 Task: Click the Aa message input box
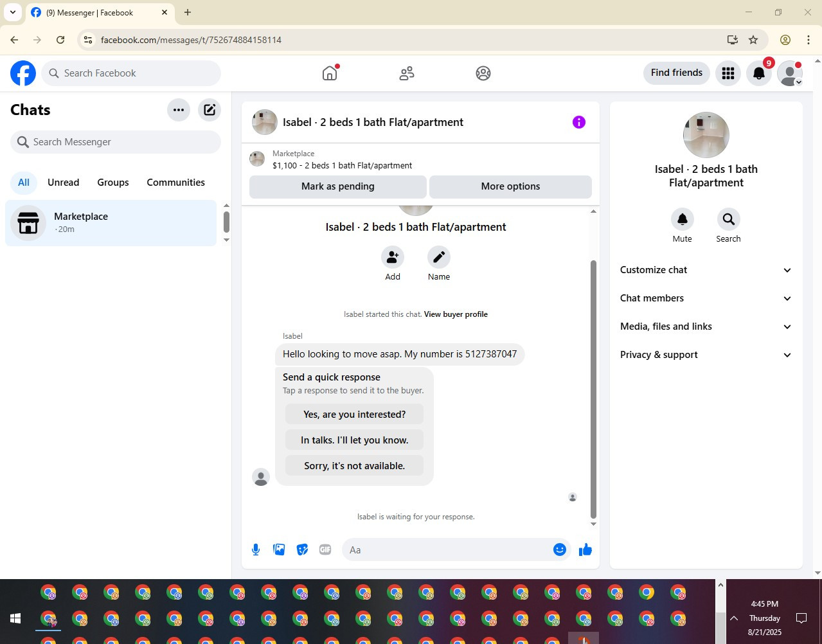point(447,550)
